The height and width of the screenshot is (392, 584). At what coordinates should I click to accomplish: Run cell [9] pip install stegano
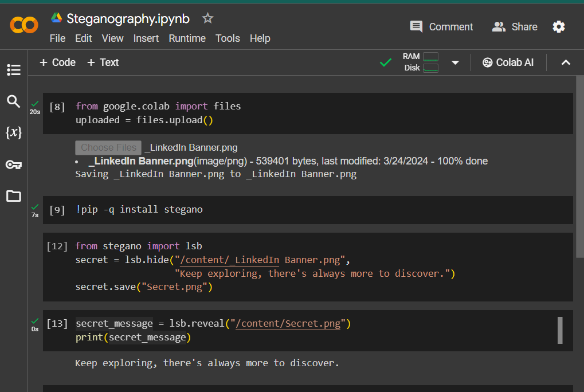tap(57, 210)
